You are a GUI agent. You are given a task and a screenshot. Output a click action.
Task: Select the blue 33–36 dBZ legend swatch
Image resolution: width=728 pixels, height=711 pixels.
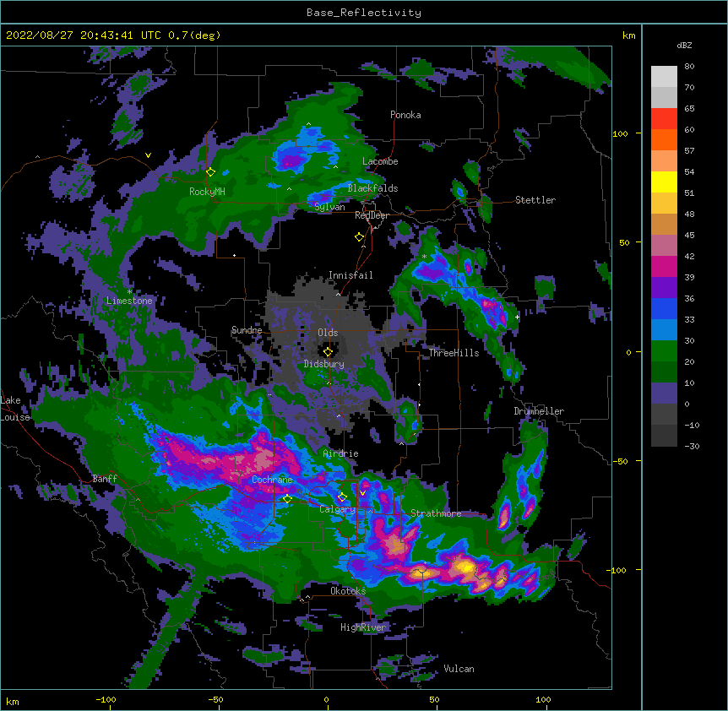664,308
